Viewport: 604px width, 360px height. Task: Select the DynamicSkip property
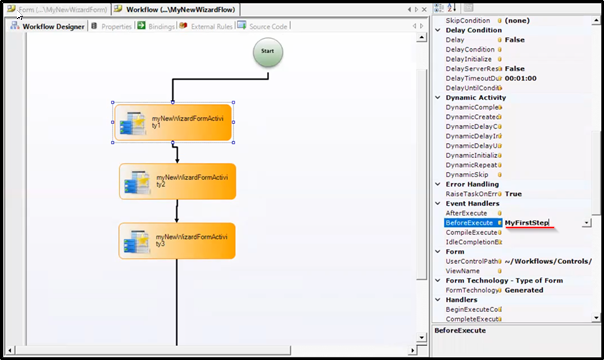[x=467, y=174]
